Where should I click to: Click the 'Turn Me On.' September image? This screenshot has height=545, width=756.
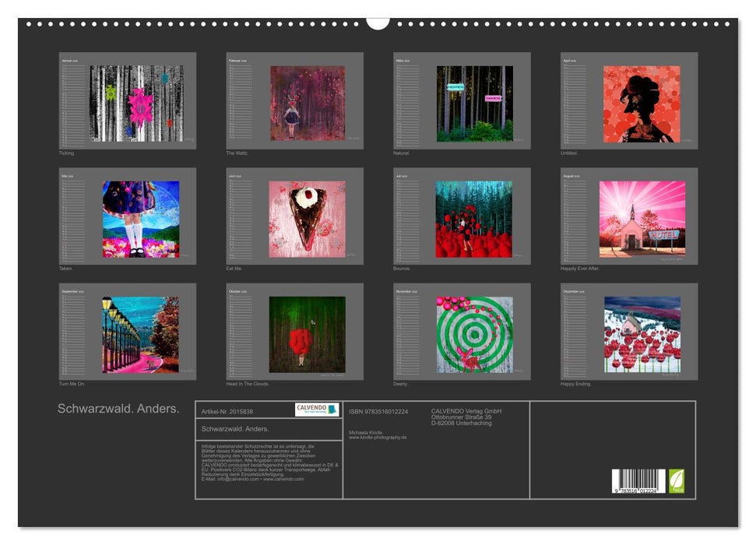coord(140,334)
